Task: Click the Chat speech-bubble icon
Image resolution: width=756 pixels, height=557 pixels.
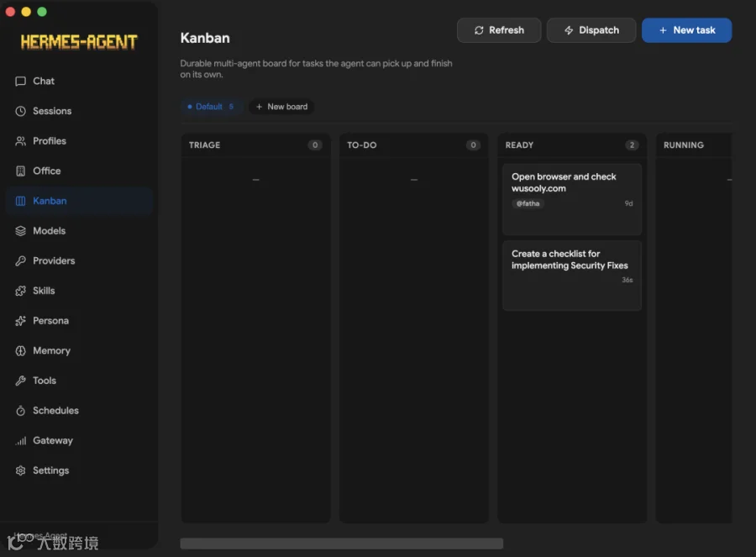Action: 20,81
